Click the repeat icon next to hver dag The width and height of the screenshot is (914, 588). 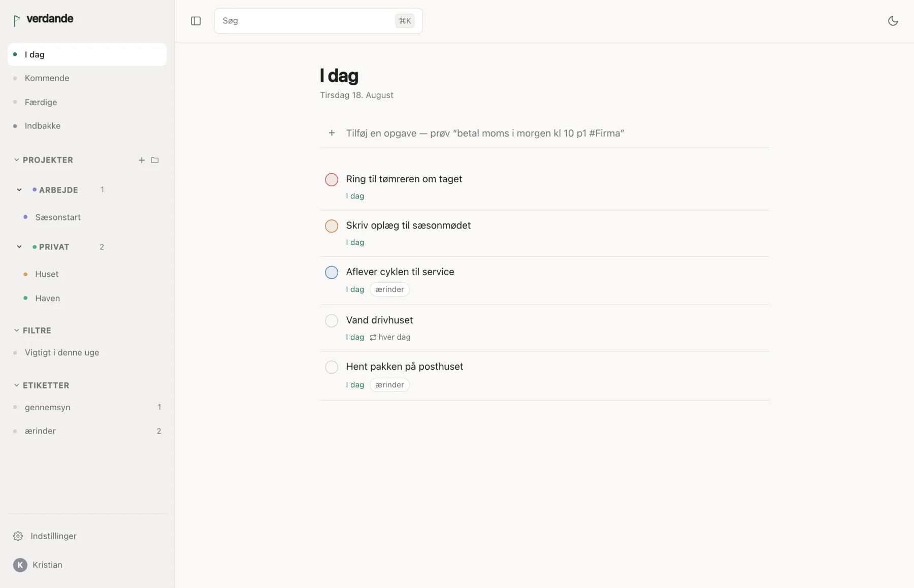pos(373,337)
